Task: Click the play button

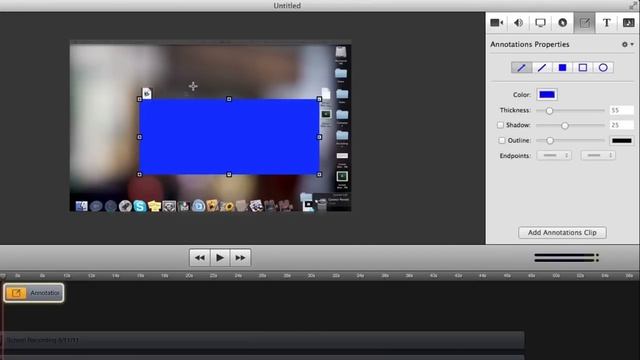Action: (220, 258)
